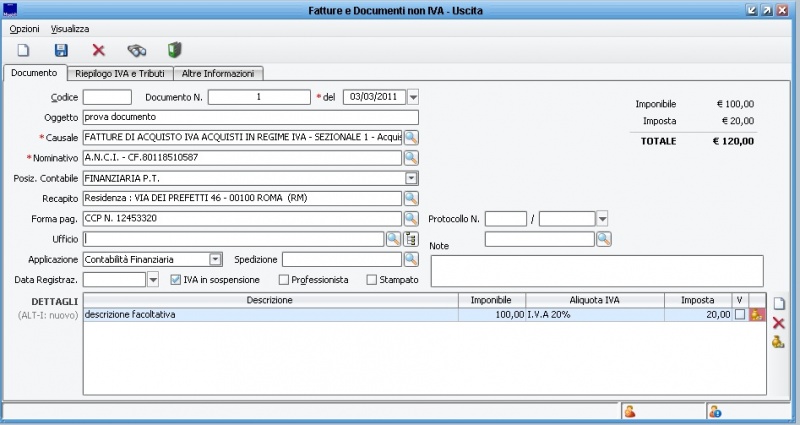Focus the empty Ufficio input field

234,239
